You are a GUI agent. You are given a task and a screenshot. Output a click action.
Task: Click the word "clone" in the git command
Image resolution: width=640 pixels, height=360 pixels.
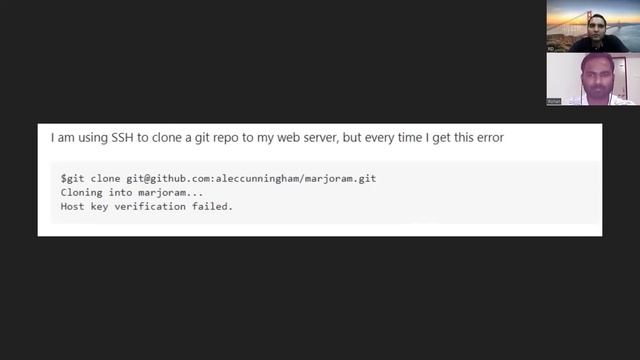pos(105,178)
